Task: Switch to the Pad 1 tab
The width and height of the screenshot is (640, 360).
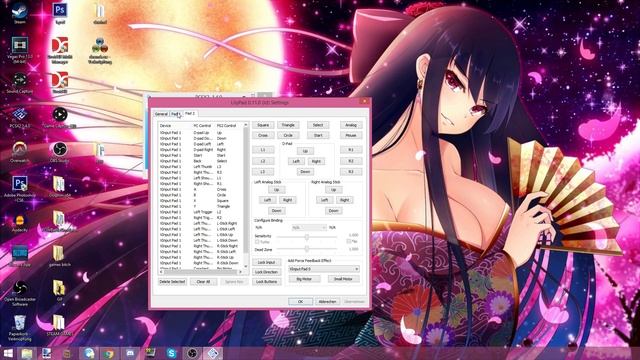Action: pos(176,114)
